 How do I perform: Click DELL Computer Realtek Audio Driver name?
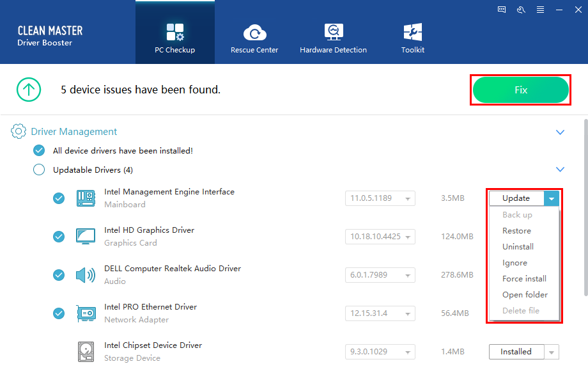click(x=173, y=269)
